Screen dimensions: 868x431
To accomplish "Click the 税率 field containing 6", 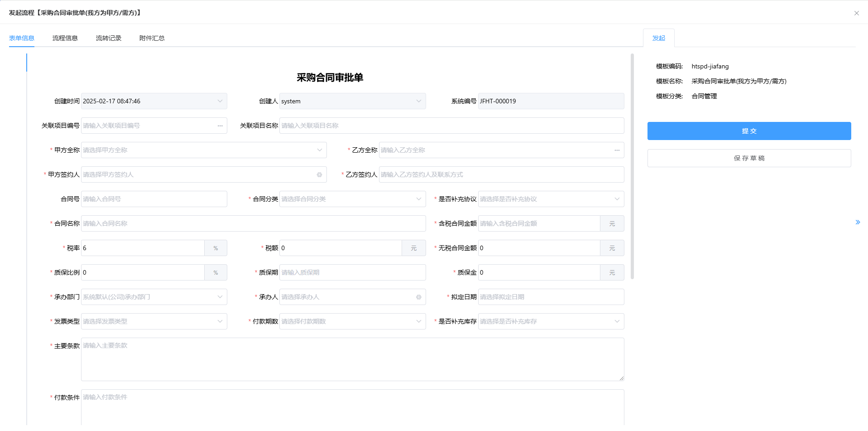I will point(143,248).
